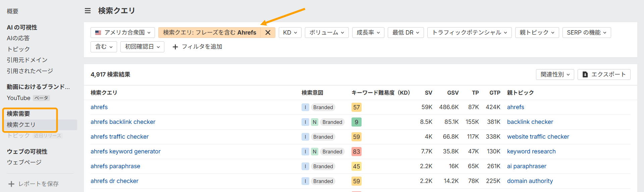Open the SERP の機能 filter dropdown
This screenshot has height=192, width=644.
pos(587,33)
